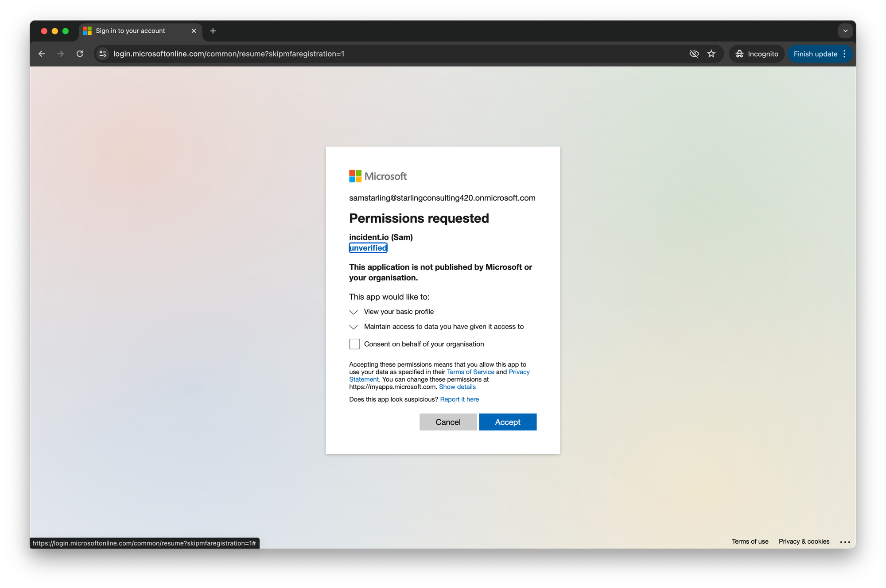
Task: Click the reload page icon
Action: click(x=80, y=54)
